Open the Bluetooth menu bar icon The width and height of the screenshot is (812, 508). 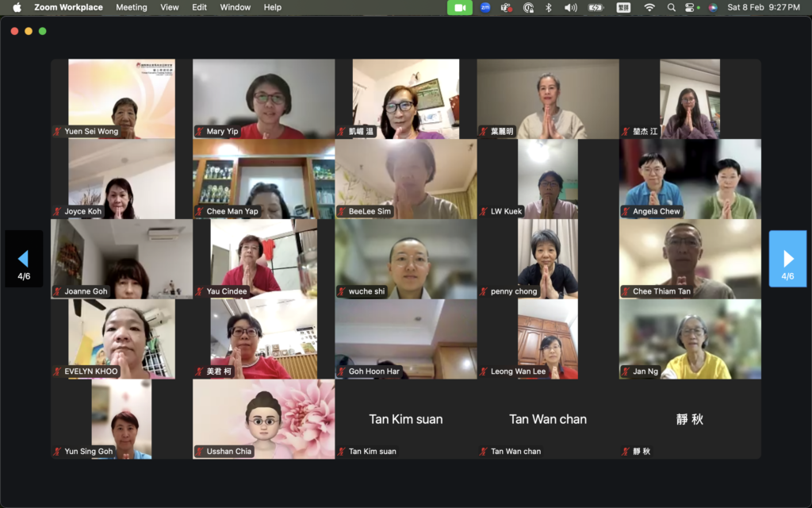[548, 7]
